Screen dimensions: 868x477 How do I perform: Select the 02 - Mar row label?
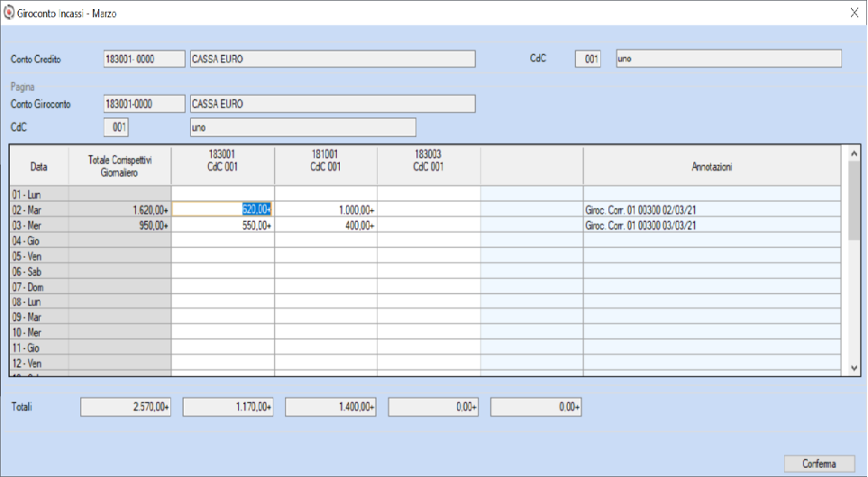(39, 210)
